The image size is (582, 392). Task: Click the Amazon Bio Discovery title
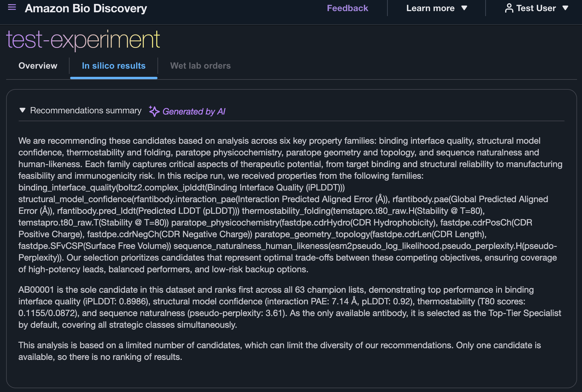pyautogui.click(x=86, y=8)
